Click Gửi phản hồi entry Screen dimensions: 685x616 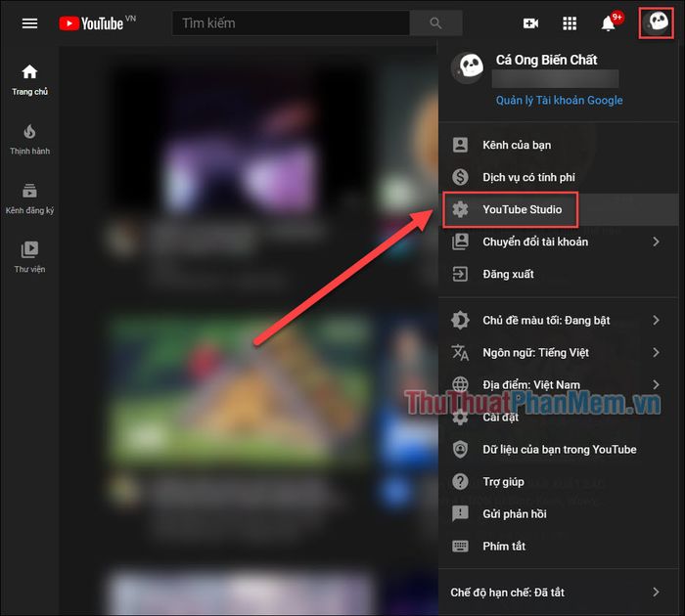pos(559,514)
